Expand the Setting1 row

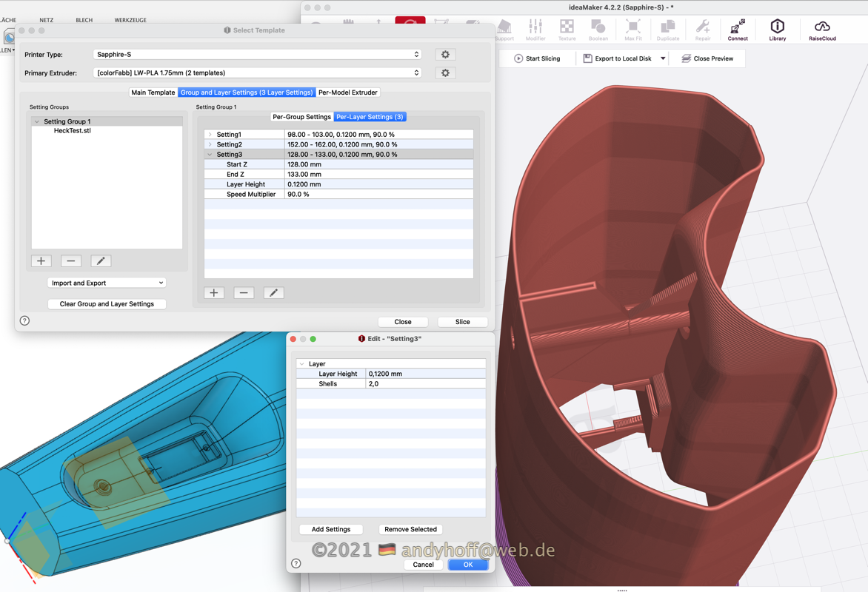click(210, 135)
